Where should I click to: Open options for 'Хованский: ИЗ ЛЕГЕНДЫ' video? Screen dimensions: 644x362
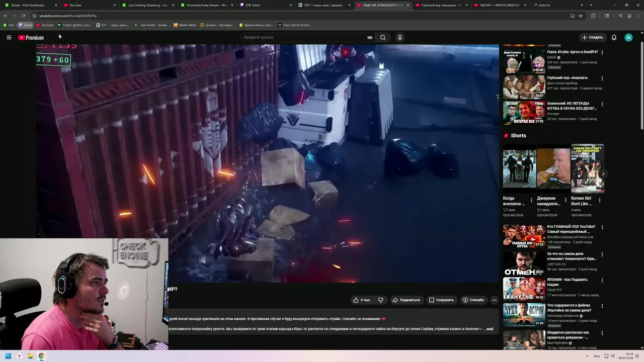pos(602,104)
